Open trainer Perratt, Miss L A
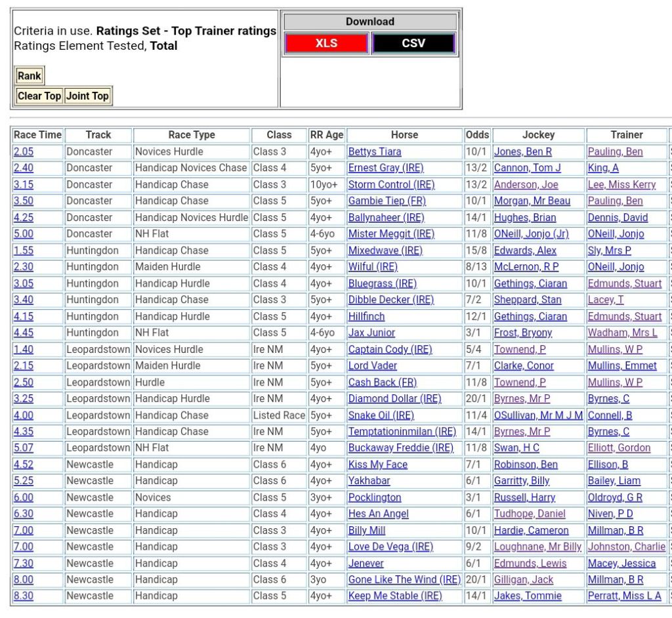This screenshot has width=672, height=618. [624, 596]
